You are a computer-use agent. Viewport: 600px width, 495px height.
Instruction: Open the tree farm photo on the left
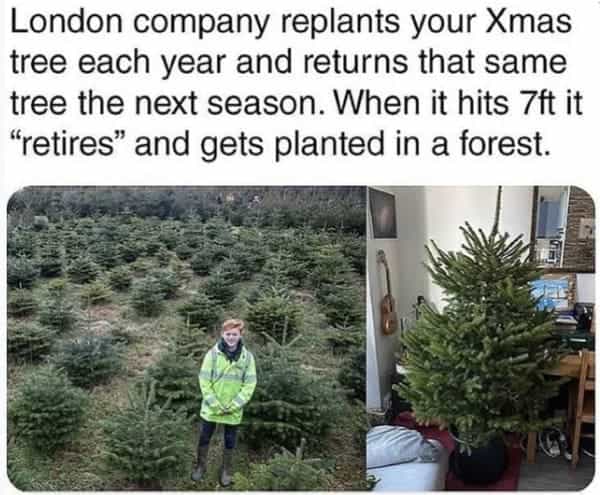187,339
